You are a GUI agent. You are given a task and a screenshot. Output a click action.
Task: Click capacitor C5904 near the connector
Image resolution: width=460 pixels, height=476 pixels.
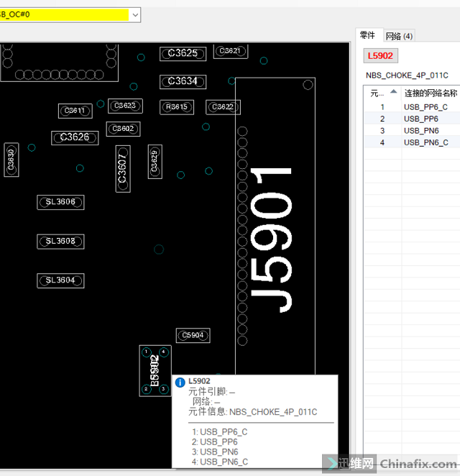(193, 335)
